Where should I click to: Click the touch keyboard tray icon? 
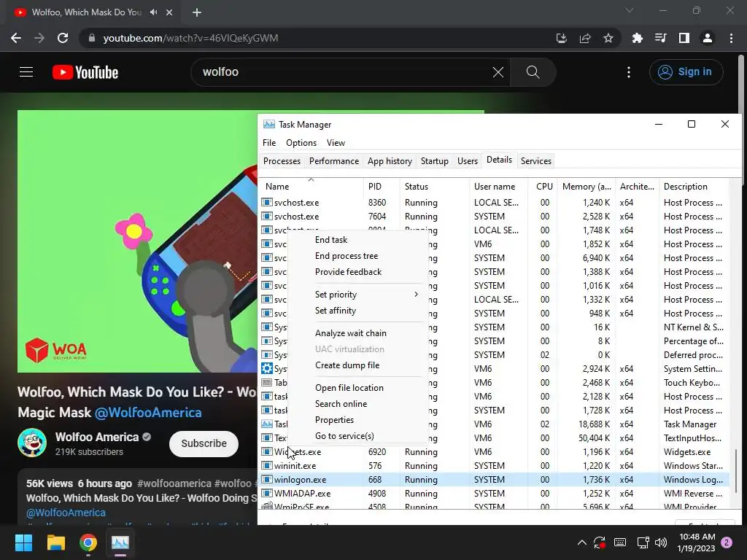pyautogui.click(x=620, y=542)
